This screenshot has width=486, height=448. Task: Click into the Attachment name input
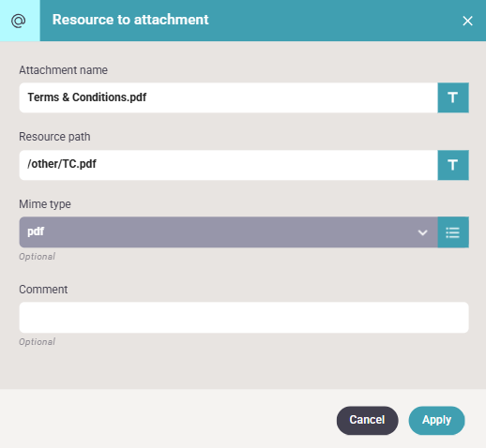(228, 97)
